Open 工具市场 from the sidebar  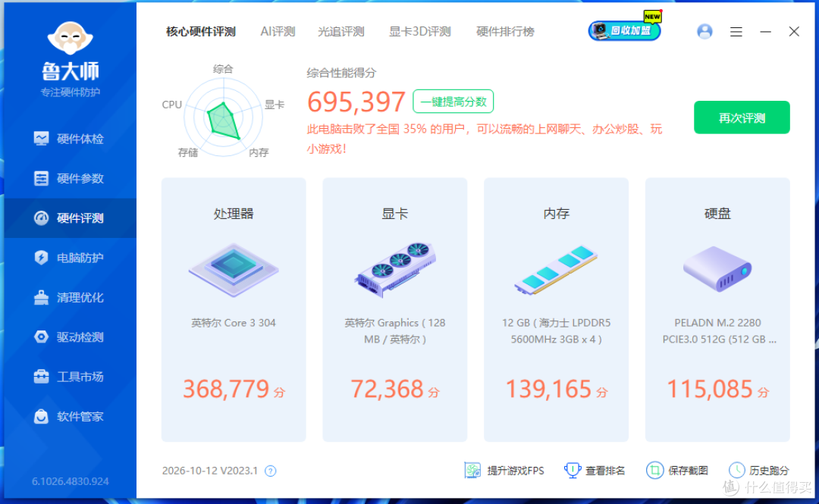tap(70, 377)
